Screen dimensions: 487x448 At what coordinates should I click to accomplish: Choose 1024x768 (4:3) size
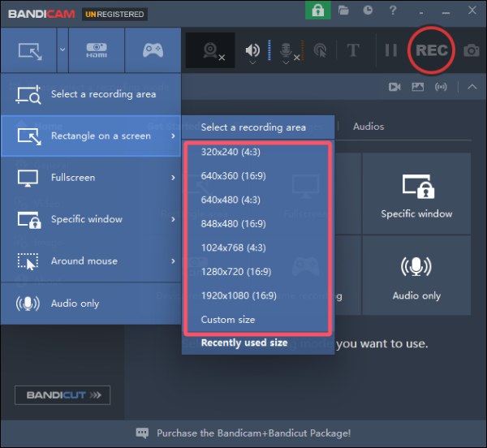pos(258,248)
